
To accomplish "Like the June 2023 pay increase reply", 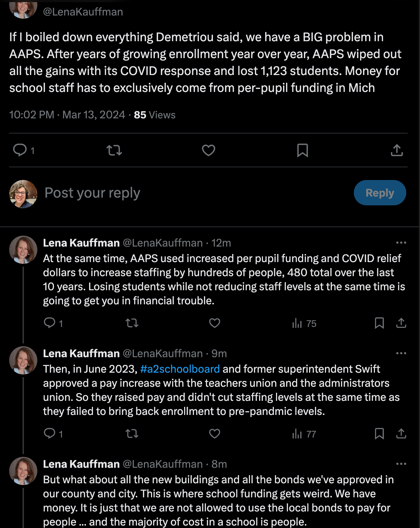I will tap(214, 434).
